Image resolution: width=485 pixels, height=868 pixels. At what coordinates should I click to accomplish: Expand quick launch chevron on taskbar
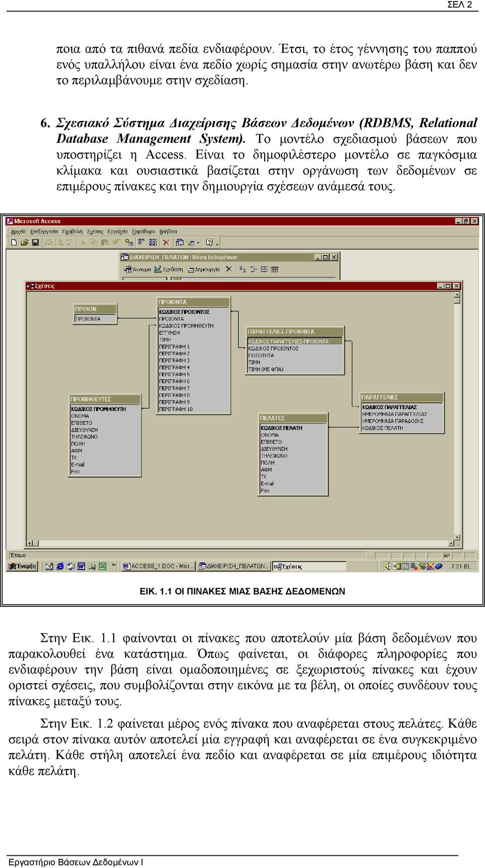pos(114,565)
